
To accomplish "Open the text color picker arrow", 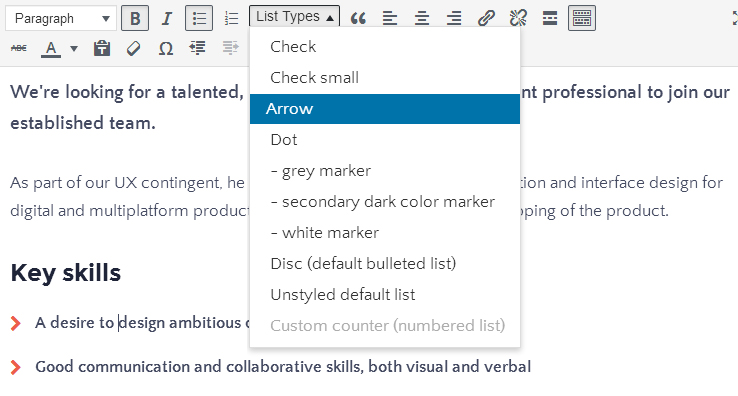I will [74, 48].
